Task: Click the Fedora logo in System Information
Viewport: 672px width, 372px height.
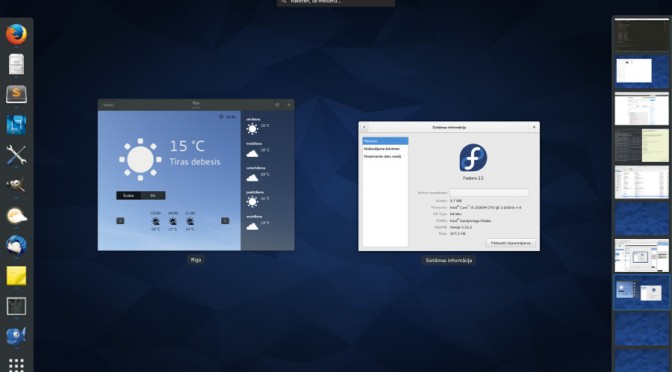Action: click(473, 158)
